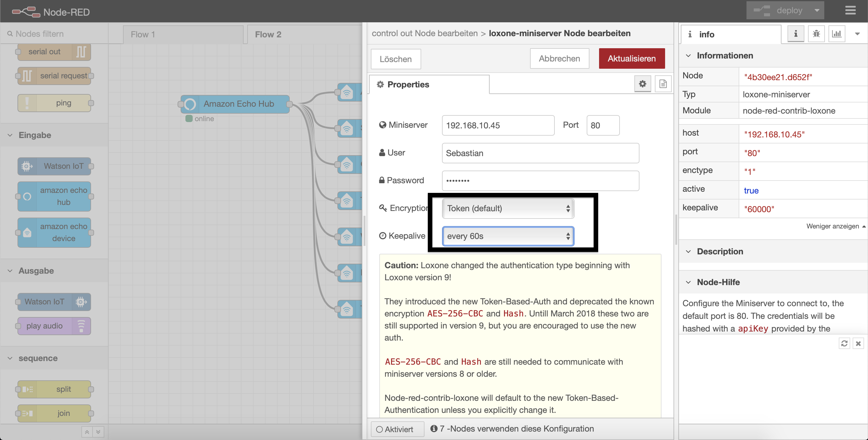
Task: Click the sidebar info icon button
Action: click(x=796, y=34)
